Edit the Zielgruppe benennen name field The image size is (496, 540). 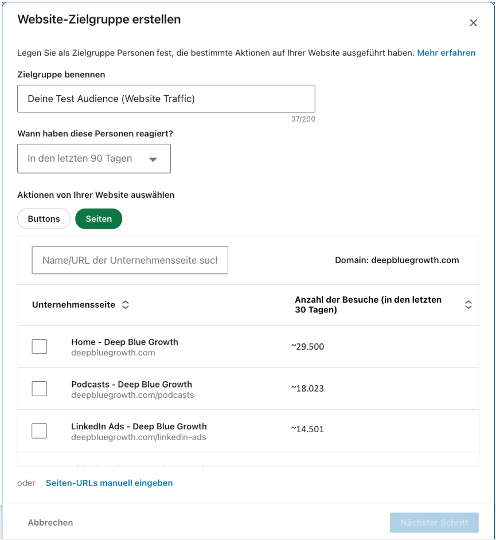click(166, 99)
